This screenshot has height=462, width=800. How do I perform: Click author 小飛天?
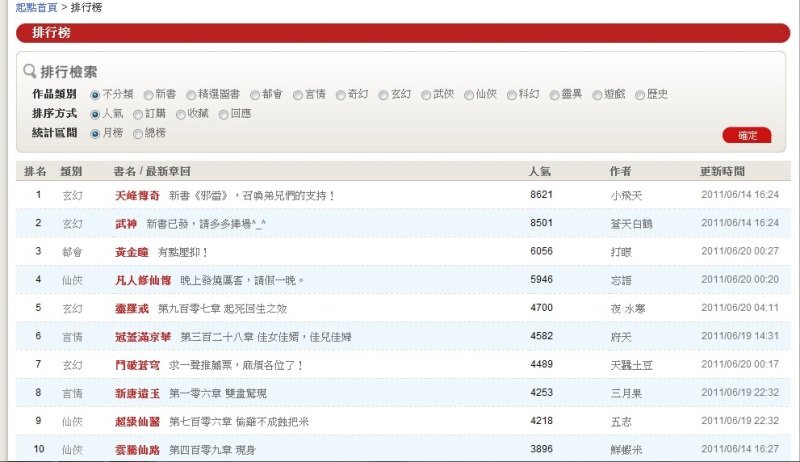(x=626, y=195)
